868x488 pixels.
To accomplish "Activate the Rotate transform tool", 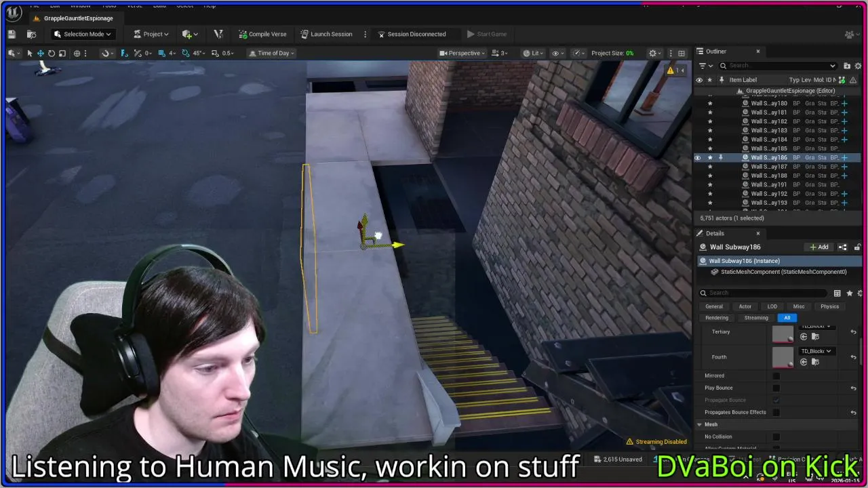I will point(52,53).
